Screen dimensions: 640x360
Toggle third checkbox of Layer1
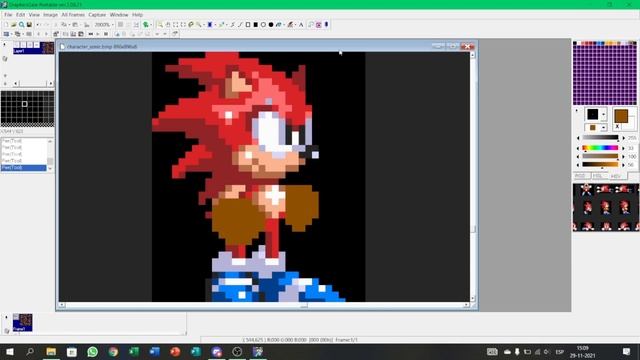(x=30, y=44)
